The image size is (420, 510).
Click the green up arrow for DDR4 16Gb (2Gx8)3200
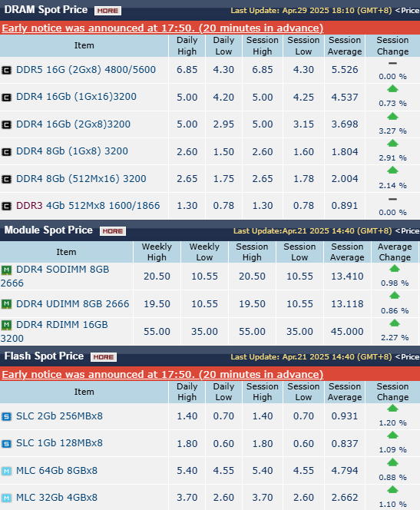392,116
